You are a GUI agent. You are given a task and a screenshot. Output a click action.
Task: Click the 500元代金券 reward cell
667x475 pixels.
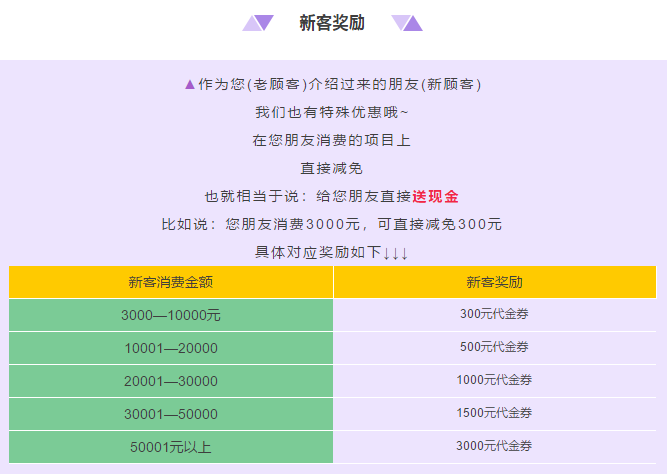[x=494, y=348]
